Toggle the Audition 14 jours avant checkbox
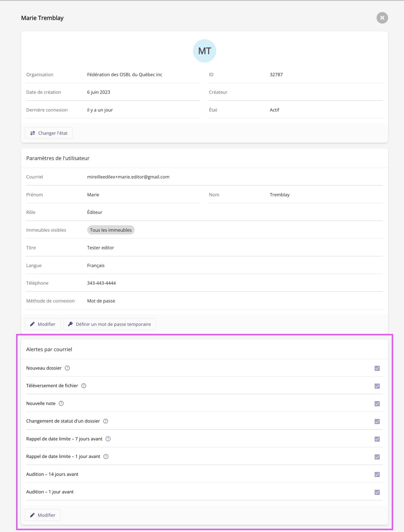Screen dimensions: 404x532 pyautogui.click(x=377, y=474)
